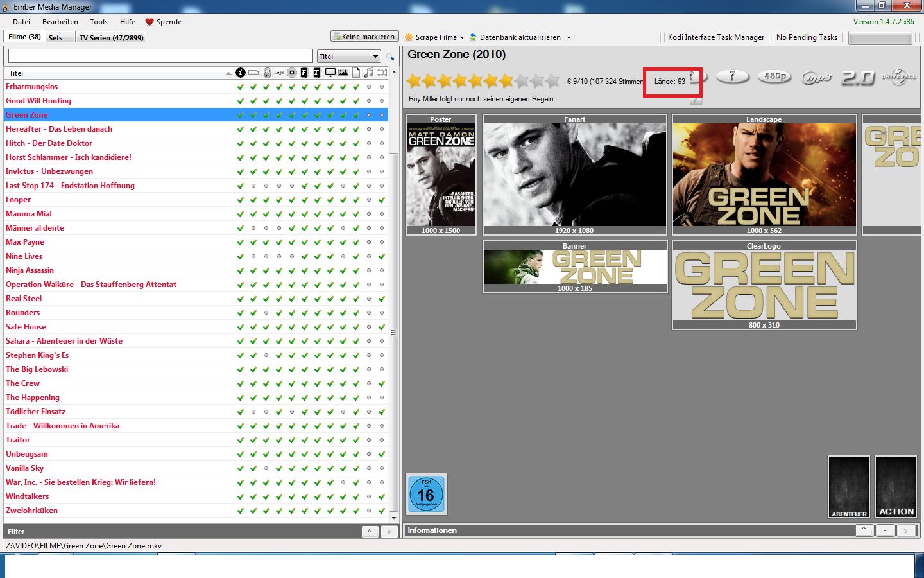Toggle the first checkmark for Erbarmungslos
Image resolution: width=924 pixels, height=578 pixels.
coord(241,87)
